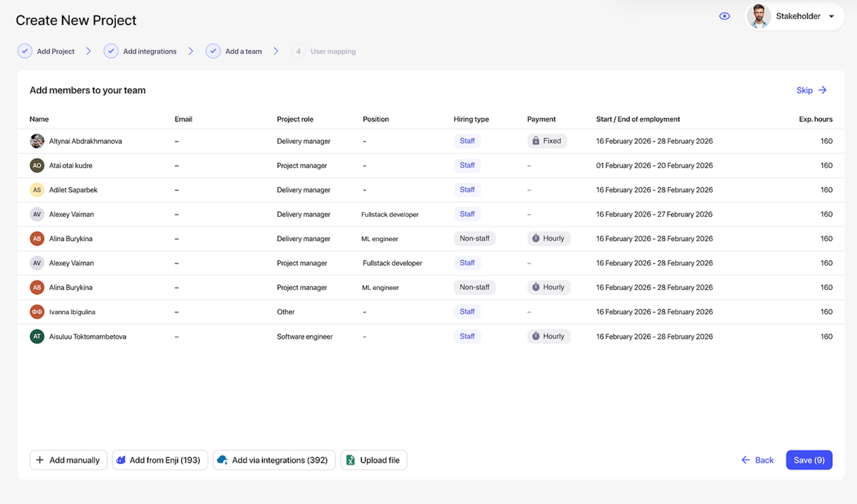Go to the Add Project step
The image size is (857, 504).
click(55, 51)
